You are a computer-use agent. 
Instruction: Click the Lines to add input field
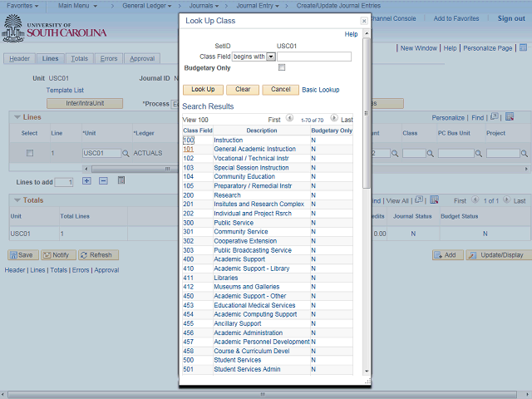point(64,182)
